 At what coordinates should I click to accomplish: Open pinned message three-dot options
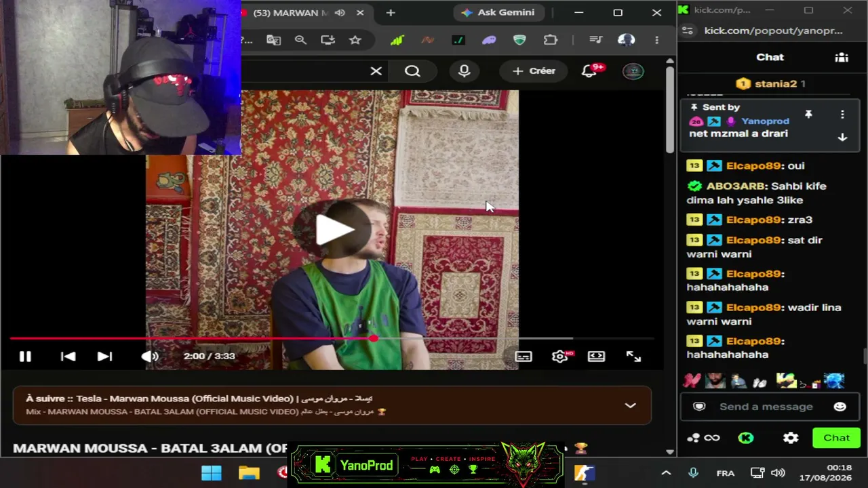tap(842, 115)
